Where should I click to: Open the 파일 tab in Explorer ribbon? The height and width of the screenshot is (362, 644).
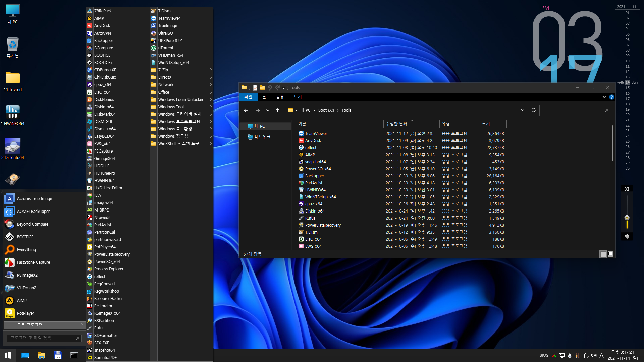point(248,97)
